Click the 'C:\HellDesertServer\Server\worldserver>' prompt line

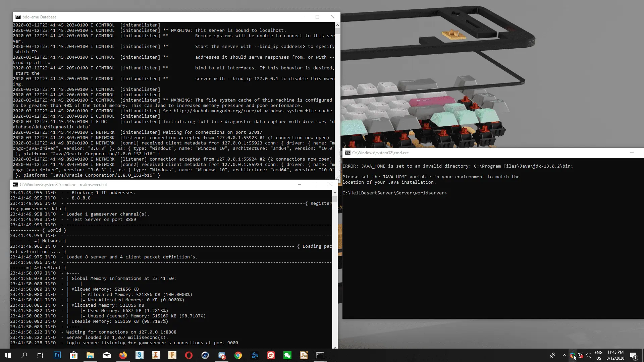394,193
